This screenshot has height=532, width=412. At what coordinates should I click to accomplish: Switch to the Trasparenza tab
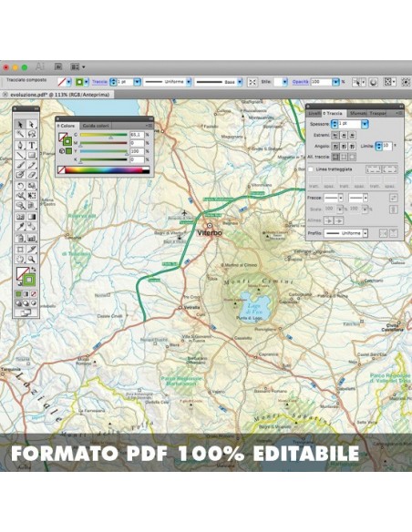378,113
